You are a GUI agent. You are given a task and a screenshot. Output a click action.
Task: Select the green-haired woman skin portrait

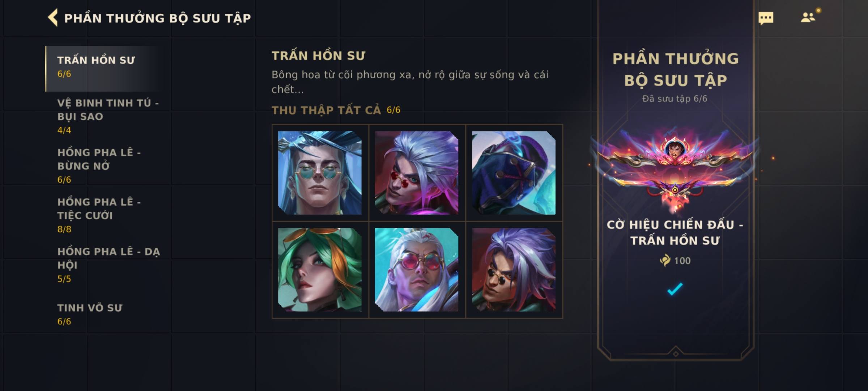[320, 270]
